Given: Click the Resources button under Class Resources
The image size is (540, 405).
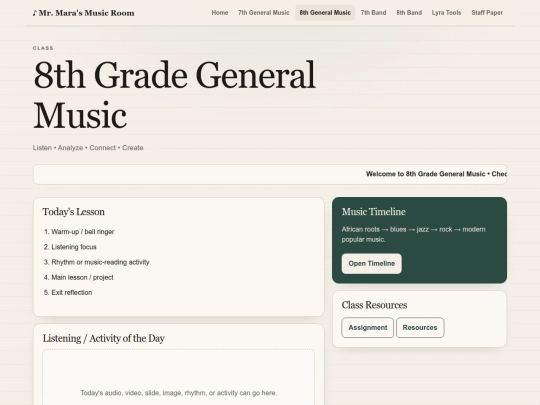Looking at the screenshot, I should [420, 328].
